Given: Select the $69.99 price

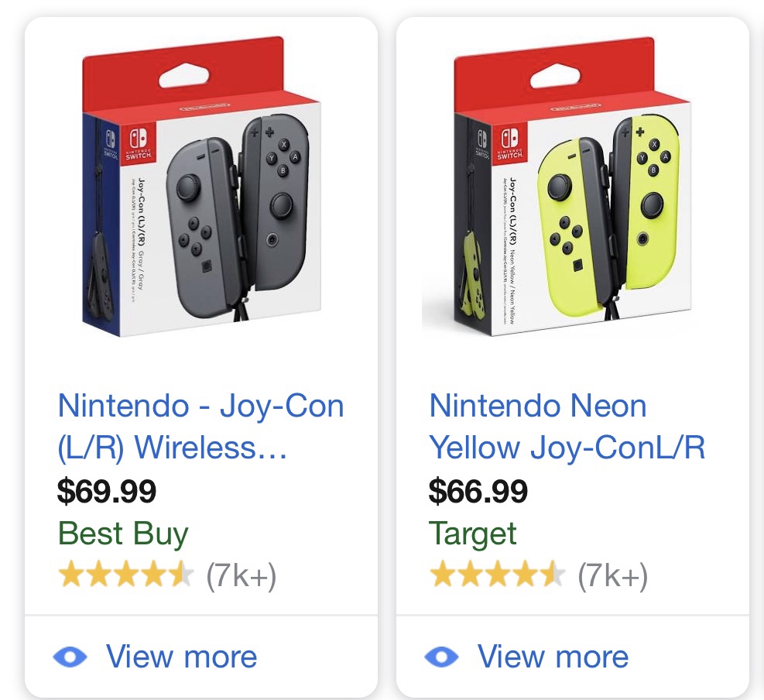Looking at the screenshot, I should (x=107, y=491).
